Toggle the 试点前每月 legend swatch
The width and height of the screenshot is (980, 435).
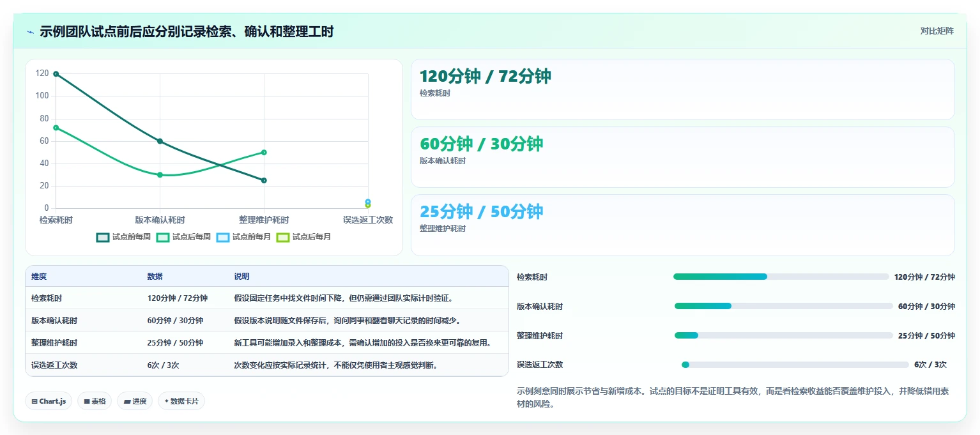click(223, 237)
